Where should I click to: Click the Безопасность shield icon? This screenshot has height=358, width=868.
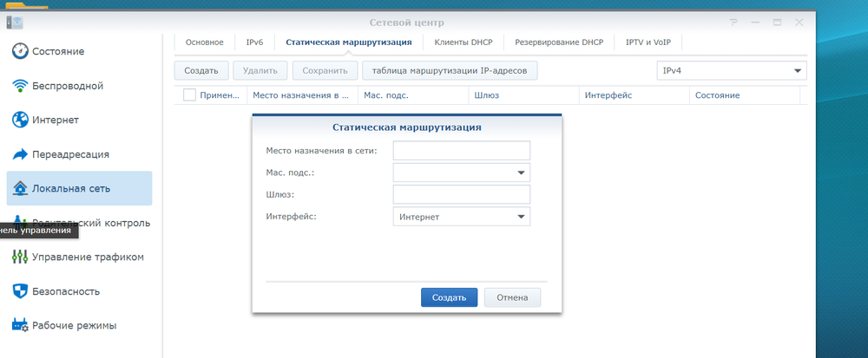(x=19, y=291)
